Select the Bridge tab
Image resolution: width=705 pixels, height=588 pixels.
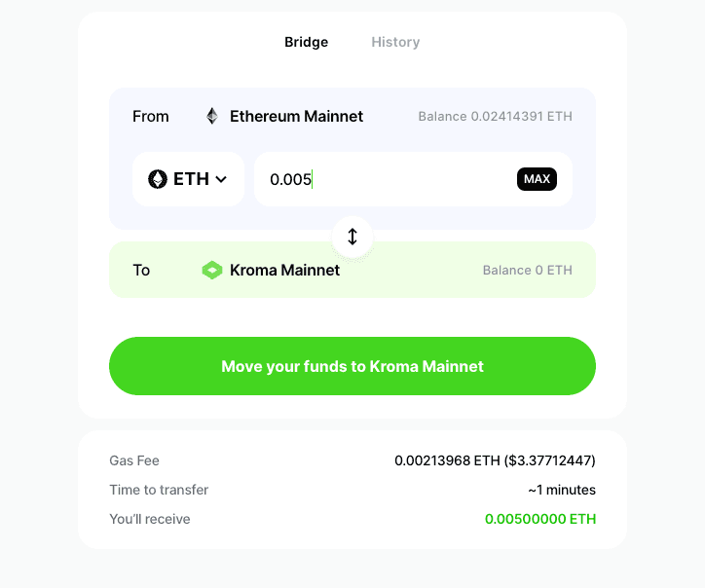coord(306,42)
